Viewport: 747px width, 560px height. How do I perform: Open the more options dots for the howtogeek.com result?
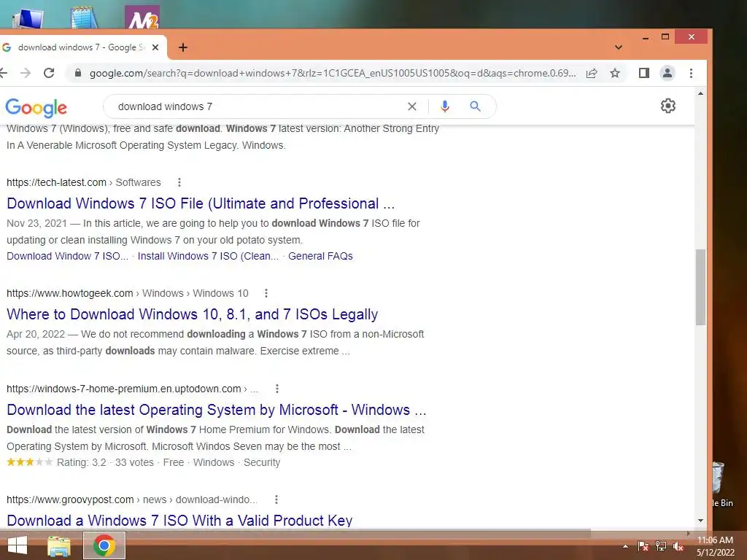(x=266, y=293)
